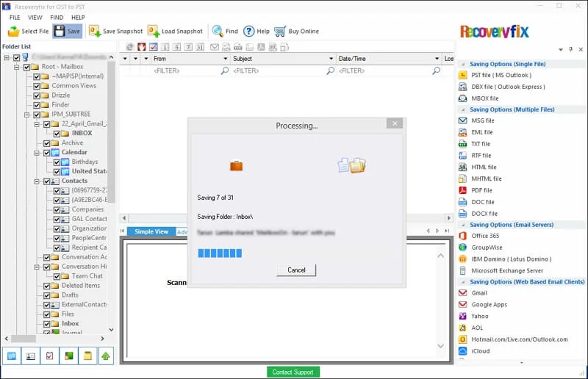The width and height of the screenshot is (588, 379).
Task: Choose Office 365 saving option
Action: pyautogui.click(x=479, y=236)
